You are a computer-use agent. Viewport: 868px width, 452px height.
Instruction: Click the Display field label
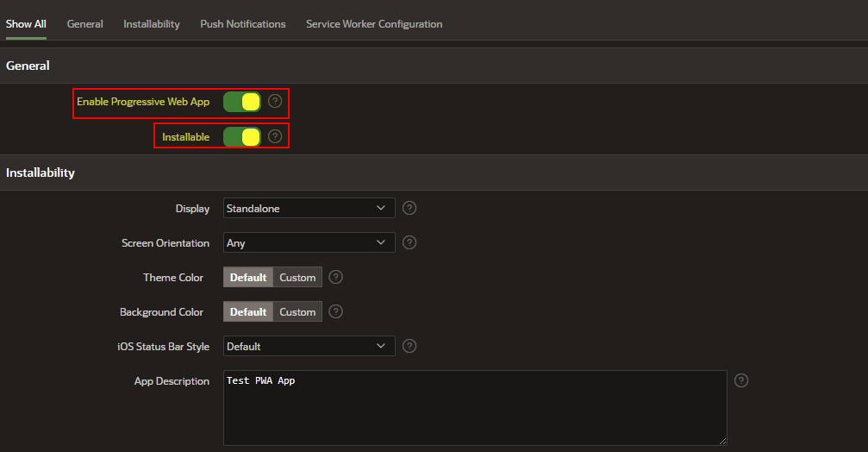coord(192,209)
